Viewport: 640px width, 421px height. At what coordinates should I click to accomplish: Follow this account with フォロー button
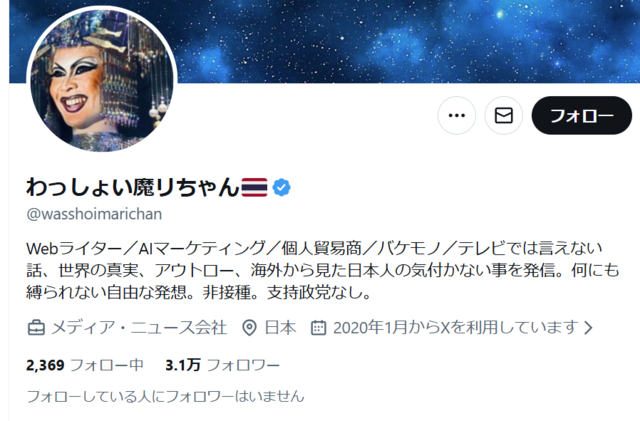pyautogui.click(x=582, y=116)
